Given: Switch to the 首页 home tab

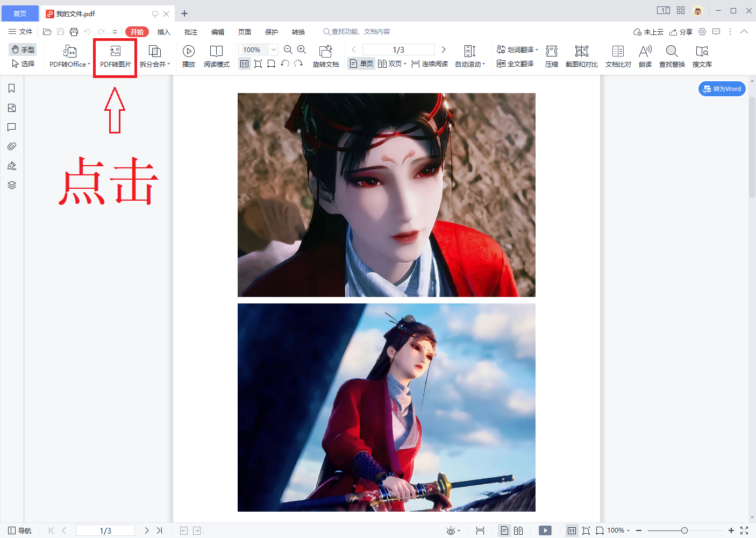Looking at the screenshot, I should pos(20,13).
